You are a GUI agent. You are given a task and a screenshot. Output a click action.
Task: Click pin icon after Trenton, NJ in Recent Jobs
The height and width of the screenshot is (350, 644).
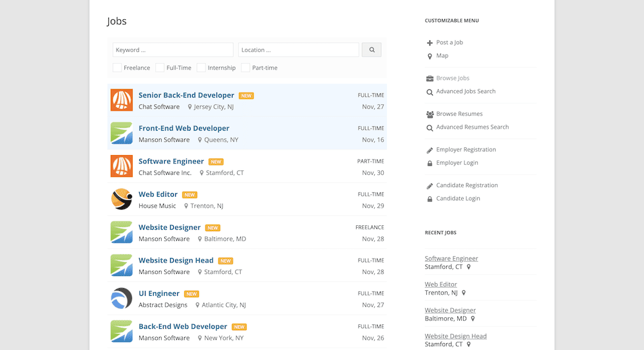click(464, 293)
